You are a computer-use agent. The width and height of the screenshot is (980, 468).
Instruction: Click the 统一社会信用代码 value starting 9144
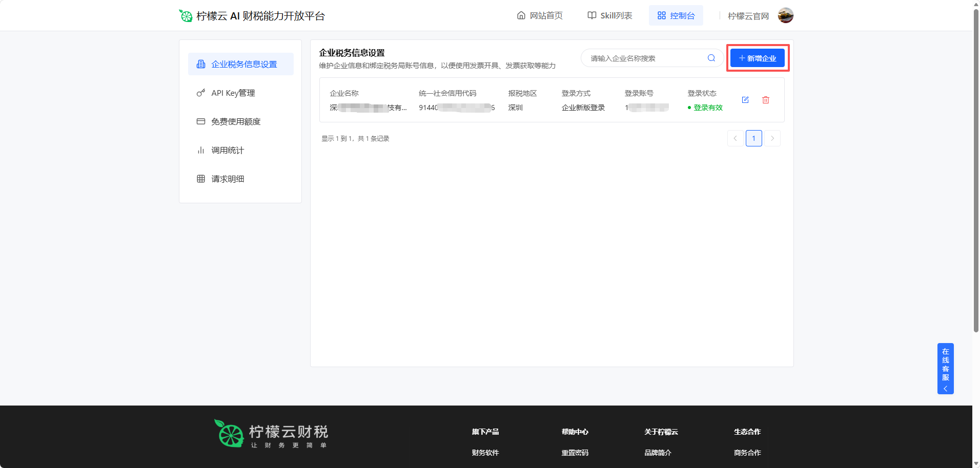coord(457,108)
